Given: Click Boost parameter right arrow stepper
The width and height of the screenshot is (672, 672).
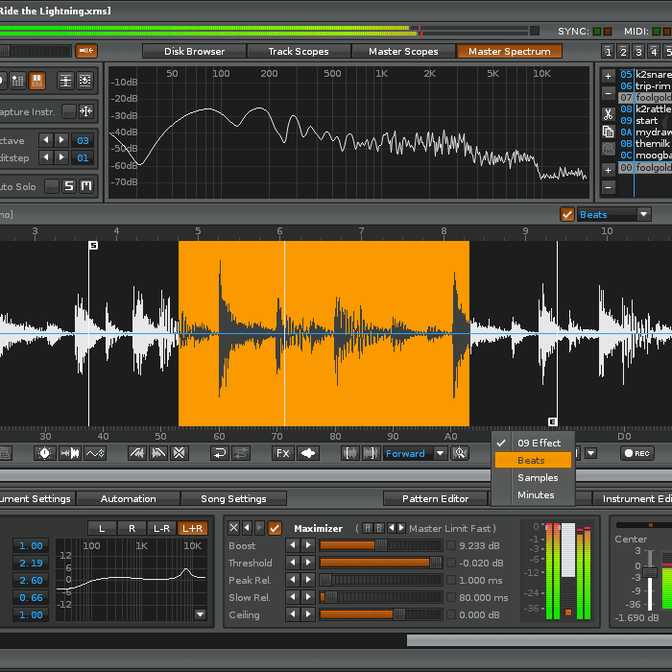Looking at the screenshot, I should [308, 545].
